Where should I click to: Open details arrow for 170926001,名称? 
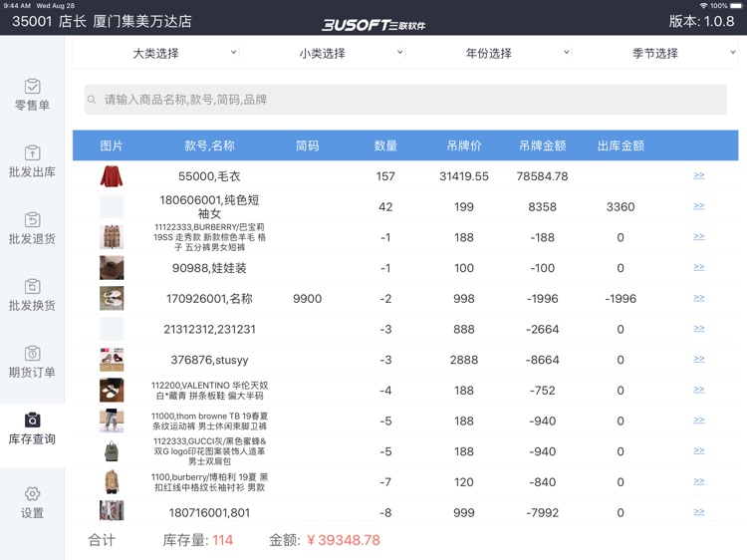pos(699,298)
